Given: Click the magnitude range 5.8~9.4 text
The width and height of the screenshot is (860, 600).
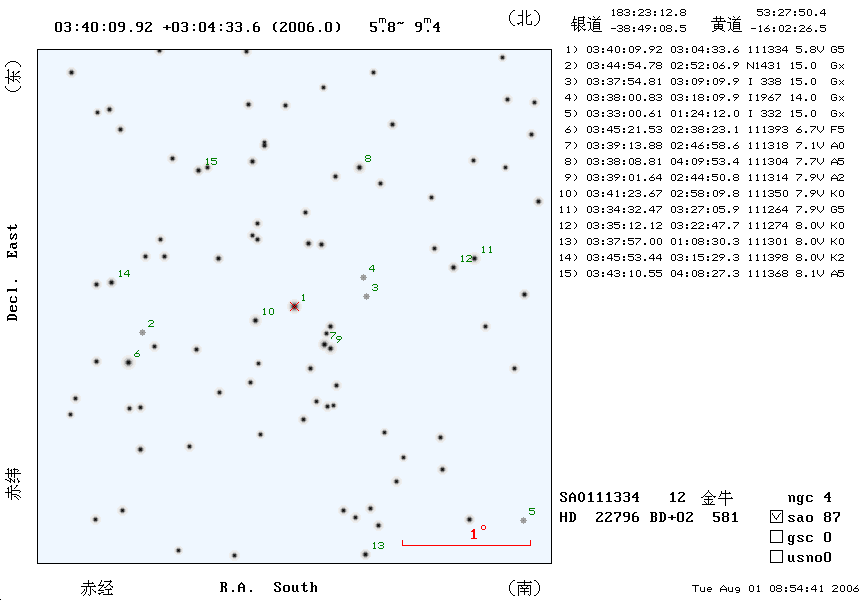Looking at the screenshot, I should [405, 25].
